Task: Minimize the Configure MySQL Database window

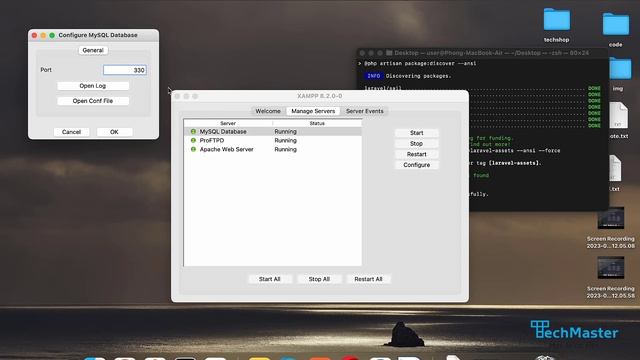Action: [x=43, y=36]
